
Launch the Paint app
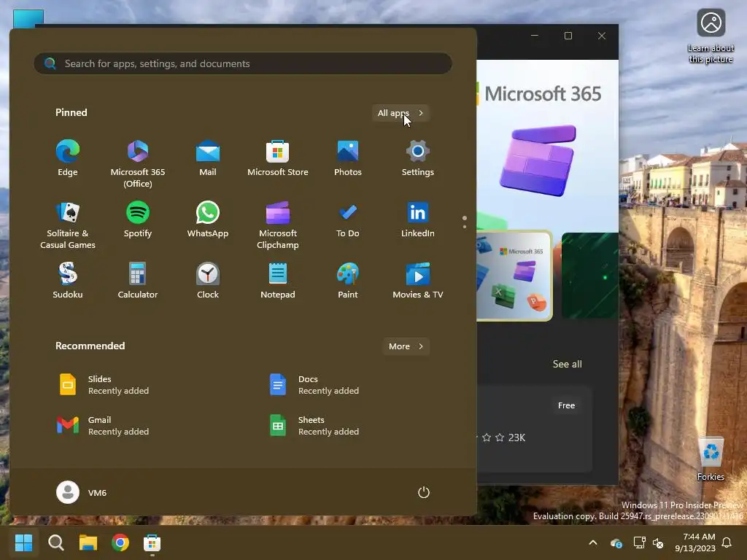pyautogui.click(x=348, y=281)
